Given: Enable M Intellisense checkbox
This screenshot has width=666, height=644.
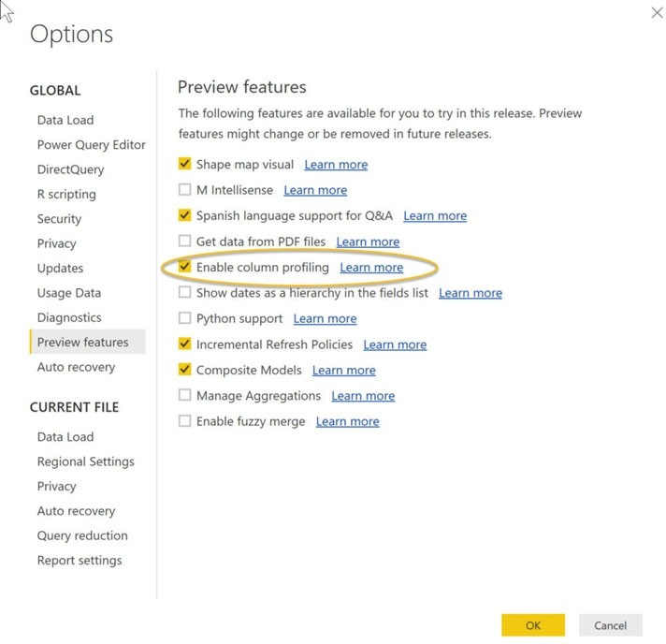Looking at the screenshot, I should 184,190.
